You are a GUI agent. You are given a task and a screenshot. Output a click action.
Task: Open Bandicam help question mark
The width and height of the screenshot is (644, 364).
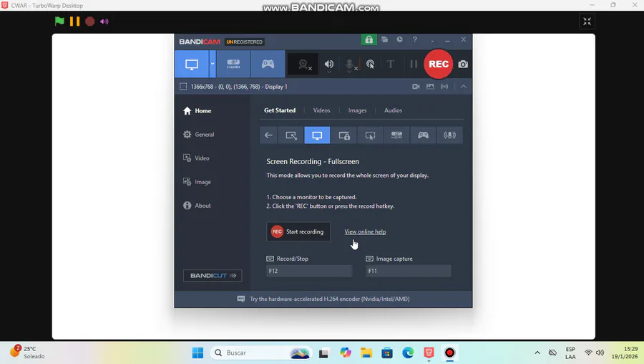pyautogui.click(x=415, y=39)
